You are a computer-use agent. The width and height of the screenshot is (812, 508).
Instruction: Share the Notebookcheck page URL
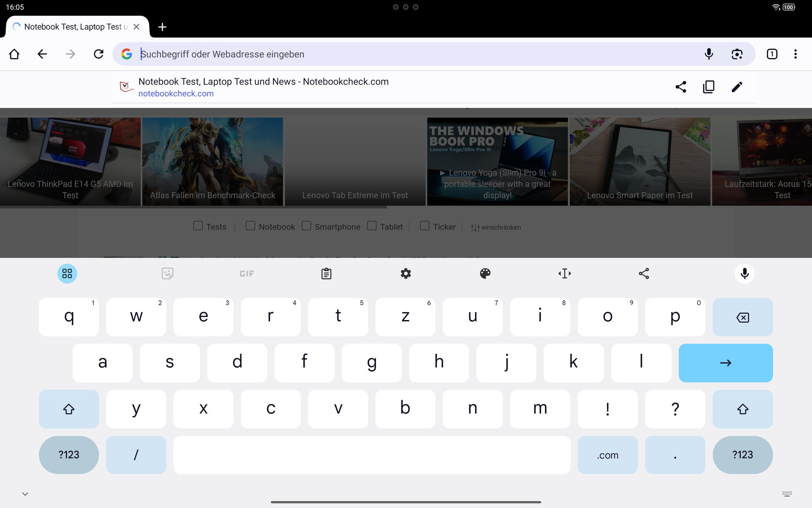[x=680, y=87]
